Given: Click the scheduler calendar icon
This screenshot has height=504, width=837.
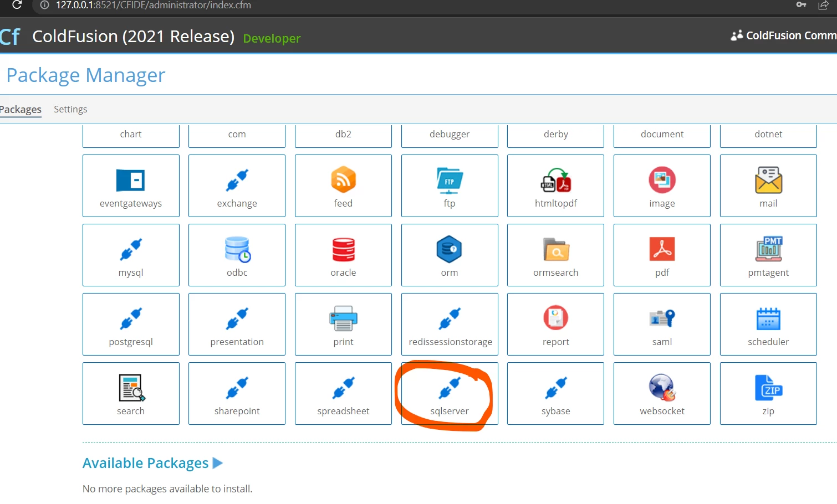Looking at the screenshot, I should [x=768, y=318].
